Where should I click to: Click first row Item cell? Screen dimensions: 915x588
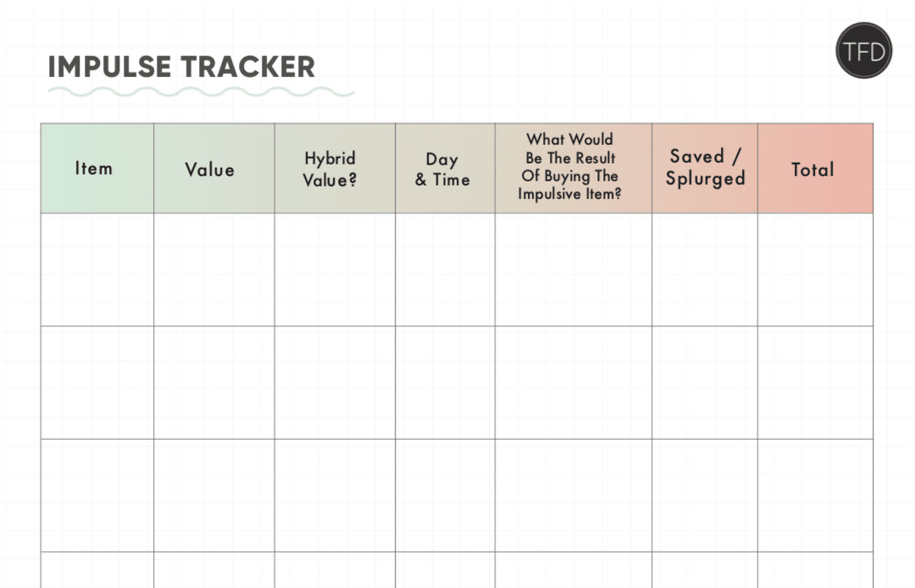(97, 269)
